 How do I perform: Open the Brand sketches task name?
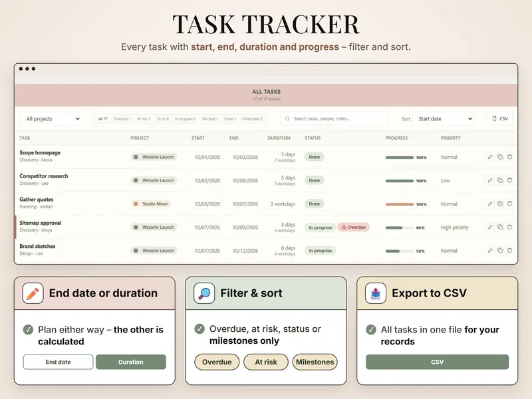point(37,246)
